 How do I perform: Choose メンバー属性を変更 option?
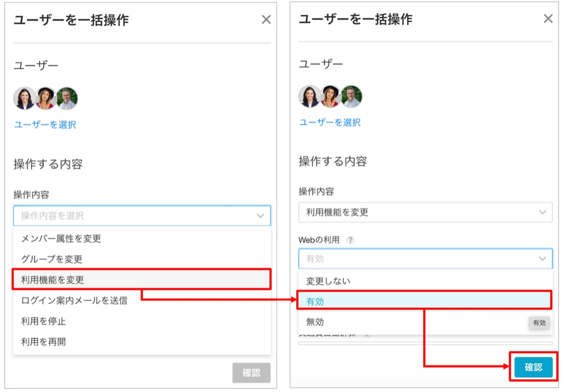(142, 238)
